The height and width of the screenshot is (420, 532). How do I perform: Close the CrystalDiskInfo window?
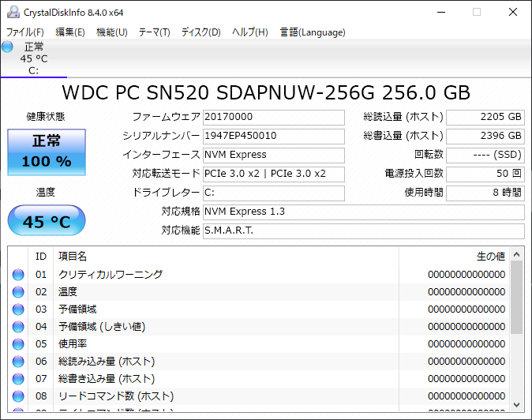[x=513, y=12]
